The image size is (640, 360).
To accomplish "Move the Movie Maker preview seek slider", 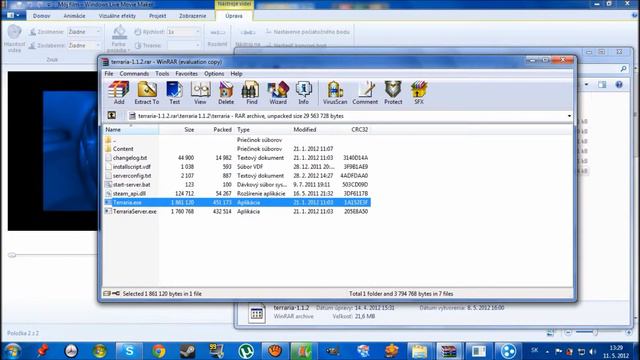I will pos(12,255).
